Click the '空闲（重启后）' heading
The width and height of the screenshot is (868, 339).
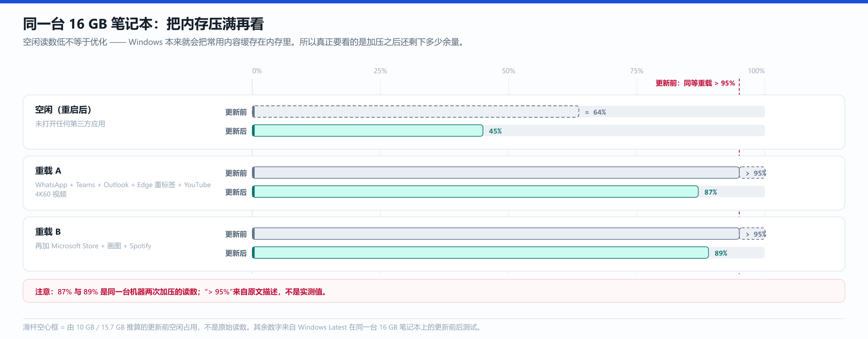(63, 110)
